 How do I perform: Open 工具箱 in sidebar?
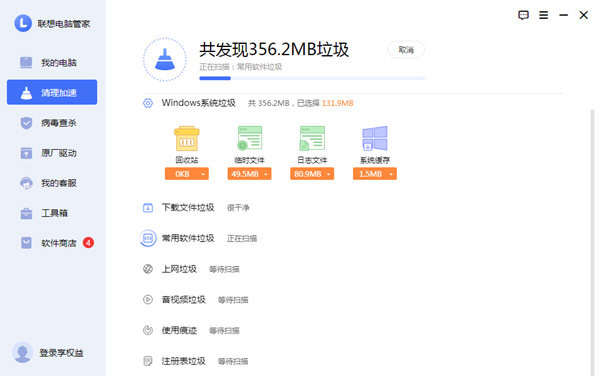[52, 213]
